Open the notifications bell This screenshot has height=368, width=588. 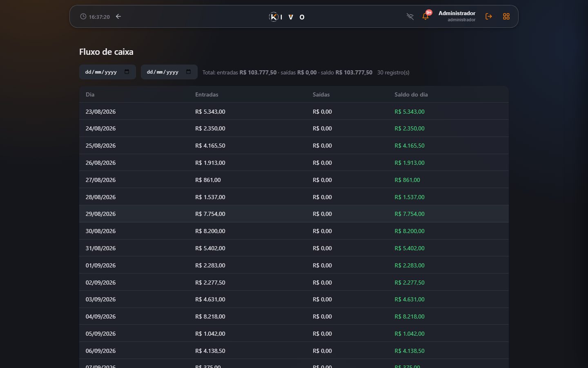click(x=425, y=16)
